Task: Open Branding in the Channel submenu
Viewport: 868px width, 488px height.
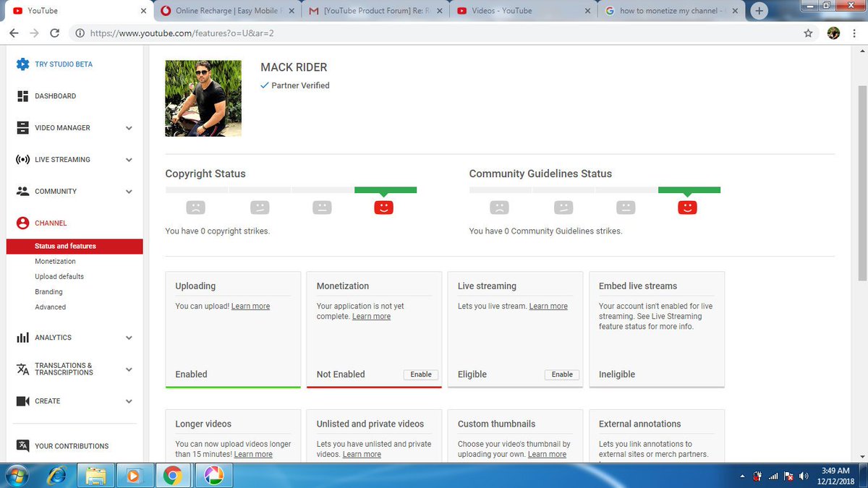Action: (48, 292)
